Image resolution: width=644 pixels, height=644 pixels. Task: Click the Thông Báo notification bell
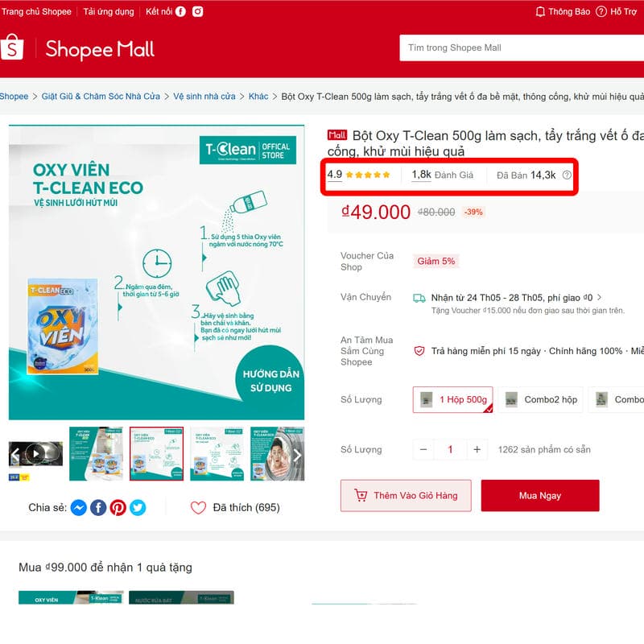coord(540,11)
